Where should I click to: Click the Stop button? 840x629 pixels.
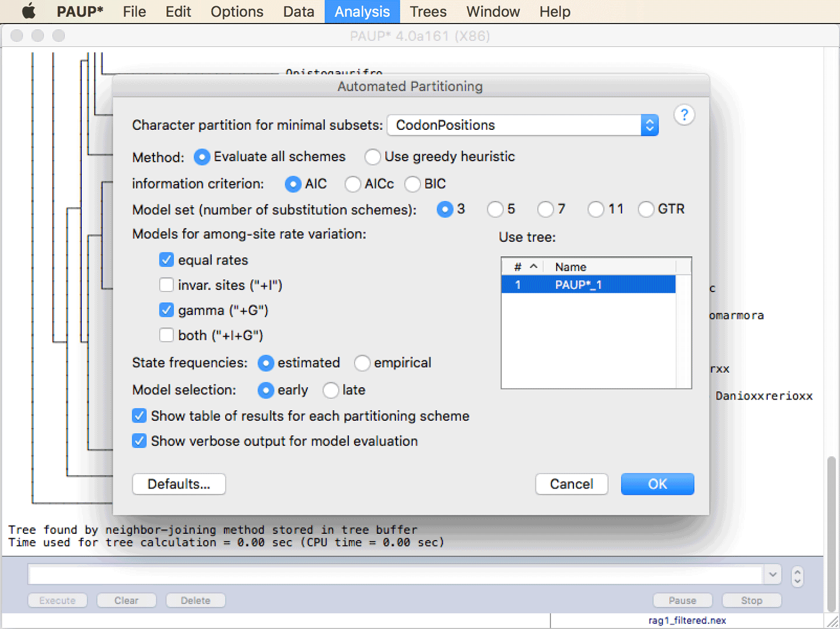(x=752, y=600)
